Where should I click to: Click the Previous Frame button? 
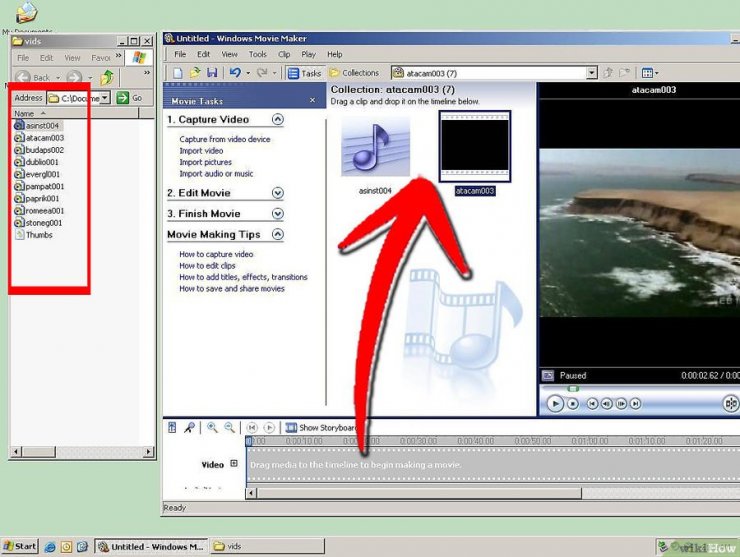(606, 404)
